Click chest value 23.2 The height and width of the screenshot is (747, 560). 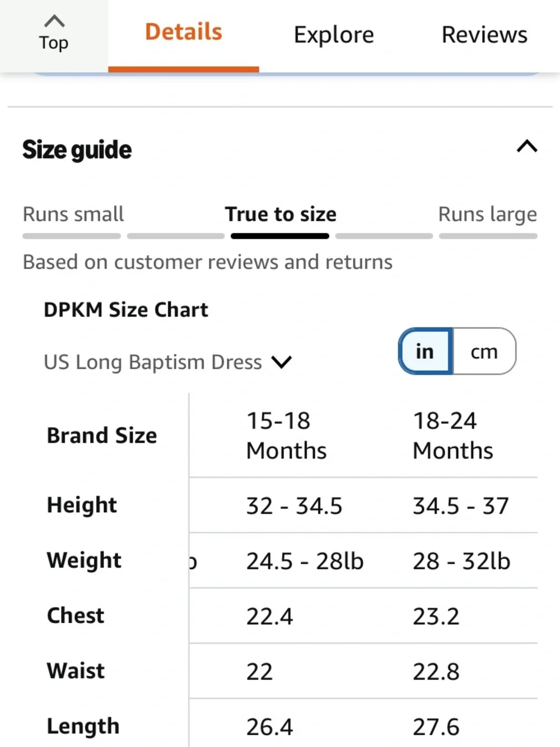click(x=436, y=616)
